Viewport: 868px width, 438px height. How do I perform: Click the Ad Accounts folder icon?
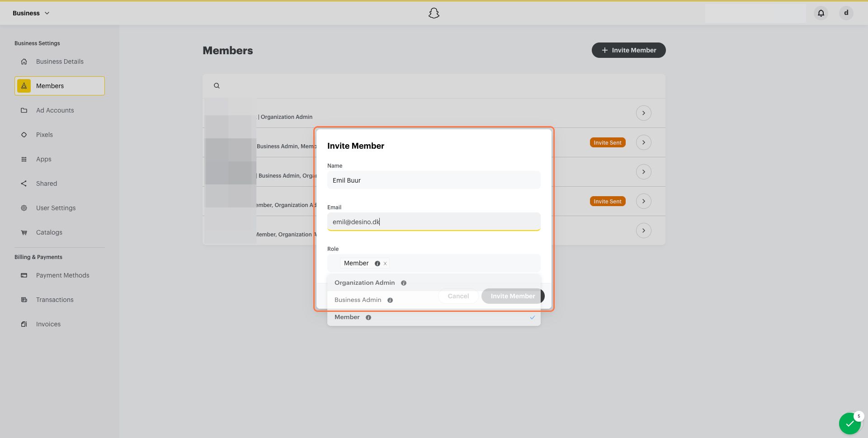(x=24, y=110)
